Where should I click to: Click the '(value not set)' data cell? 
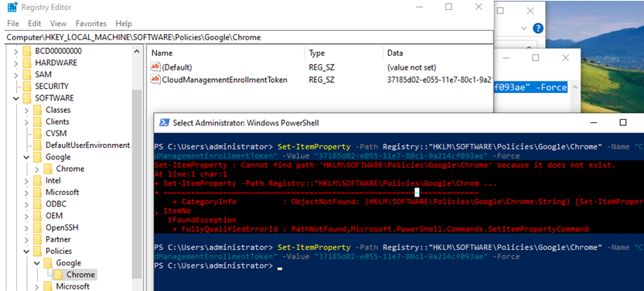pyautogui.click(x=411, y=67)
